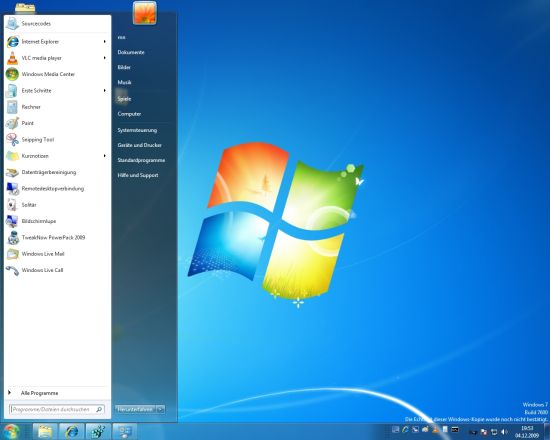The height and width of the screenshot is (440, 550).
Task: Click the user account picture thumbnail
Action: click(145, 13)
